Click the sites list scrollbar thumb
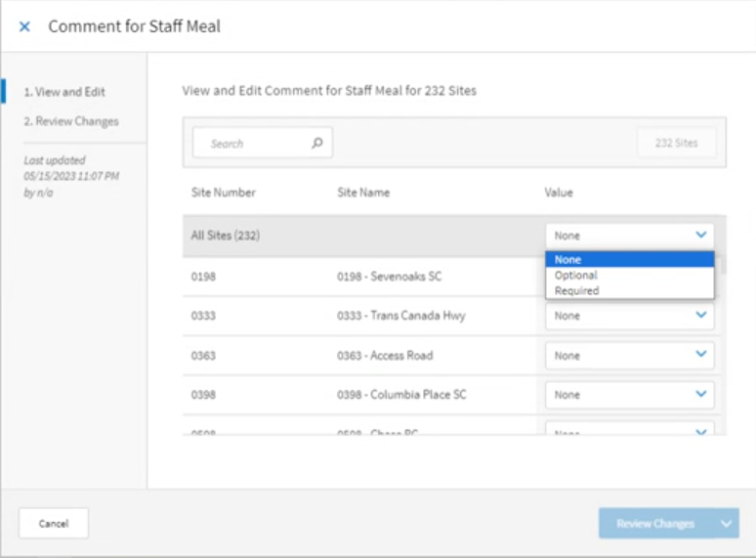This screenshot has height=558, width=756. 723,265
